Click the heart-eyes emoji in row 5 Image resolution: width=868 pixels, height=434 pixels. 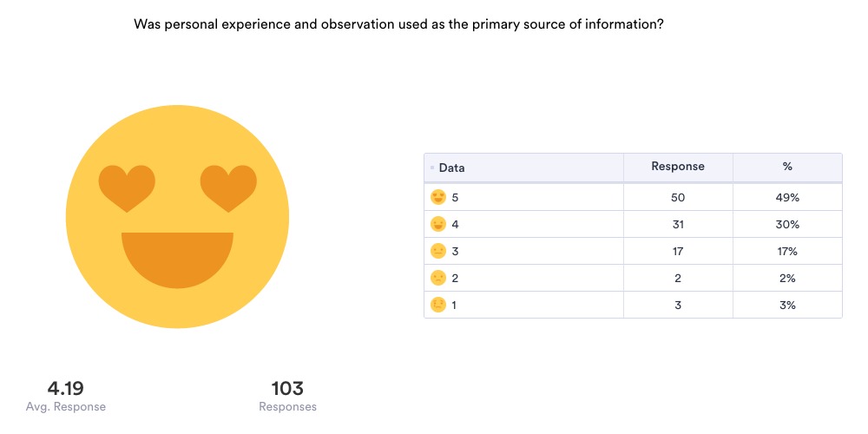pos(438,197)
